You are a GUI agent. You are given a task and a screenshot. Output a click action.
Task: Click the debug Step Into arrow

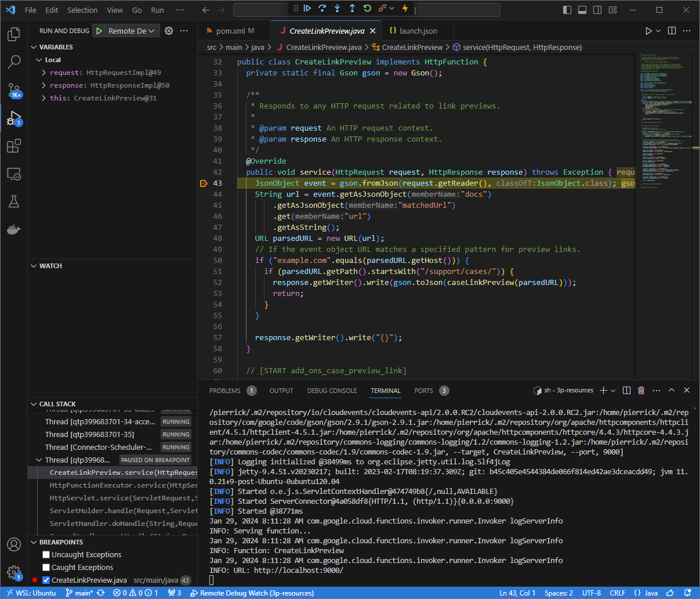tap(338, 8)
